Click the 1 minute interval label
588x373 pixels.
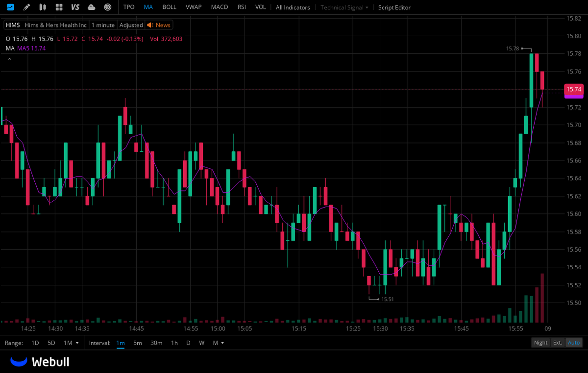[x=103, y=25]
